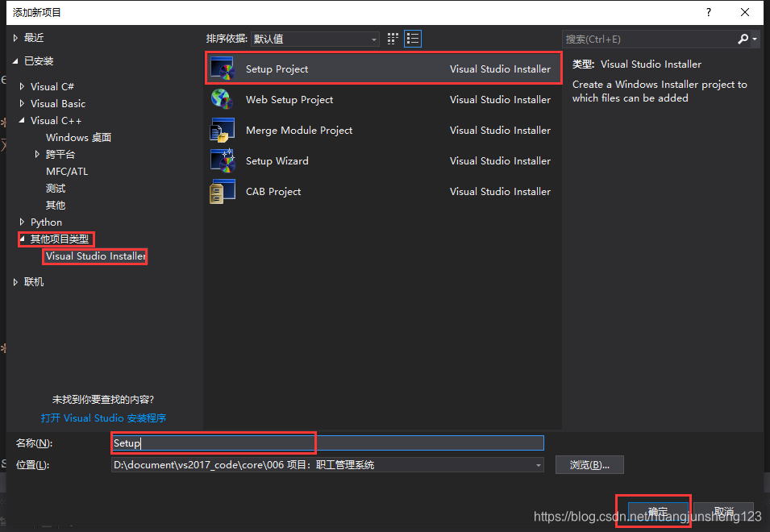
Task: Select the Setup Project name text
Action: pyautogui.click(x=277, y=69)
